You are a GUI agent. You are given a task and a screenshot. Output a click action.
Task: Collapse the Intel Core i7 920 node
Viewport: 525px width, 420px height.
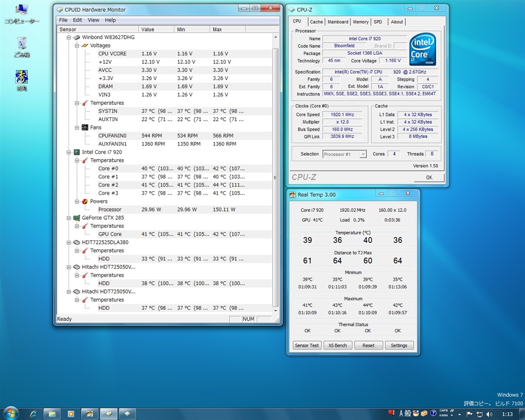(x=69, y=152)
